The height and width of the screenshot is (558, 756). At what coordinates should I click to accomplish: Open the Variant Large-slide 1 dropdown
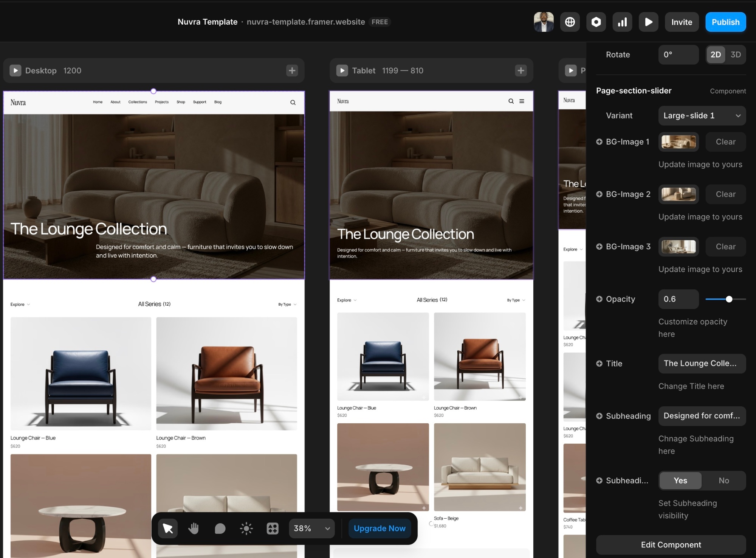coord(702,116)
